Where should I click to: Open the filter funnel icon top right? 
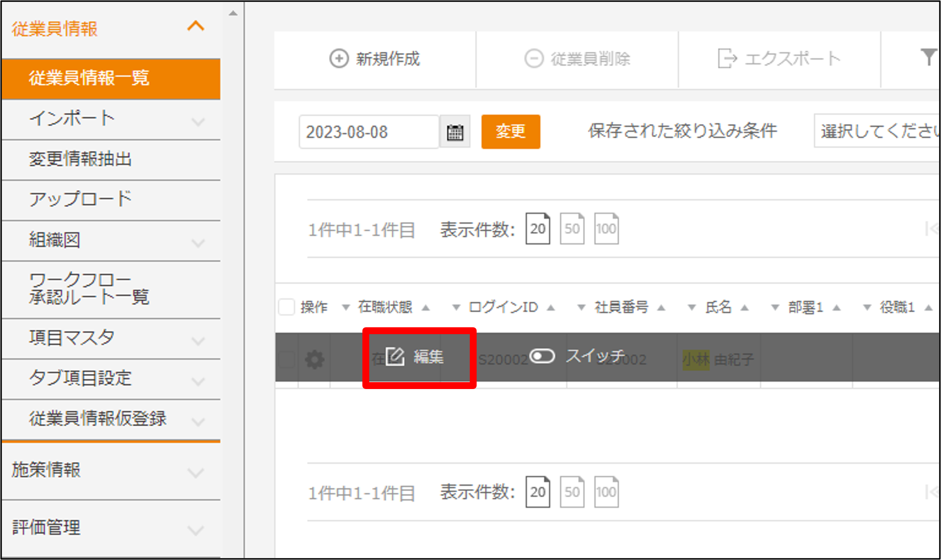coord(929,57)
